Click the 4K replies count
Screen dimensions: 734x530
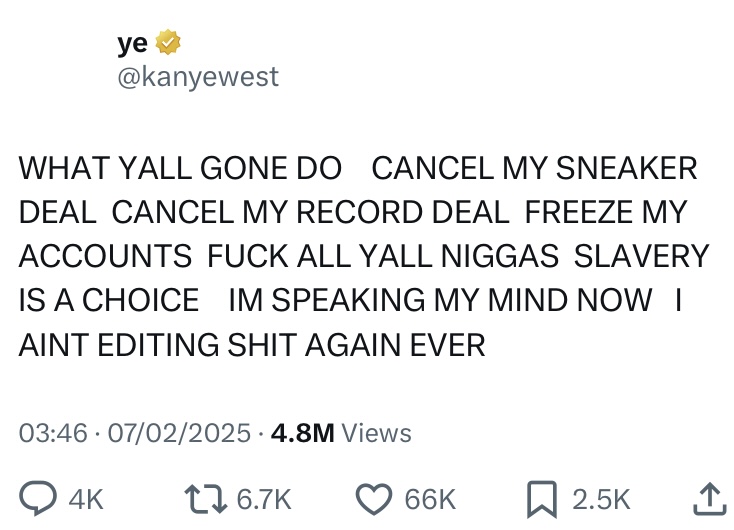tap(86, 500)
